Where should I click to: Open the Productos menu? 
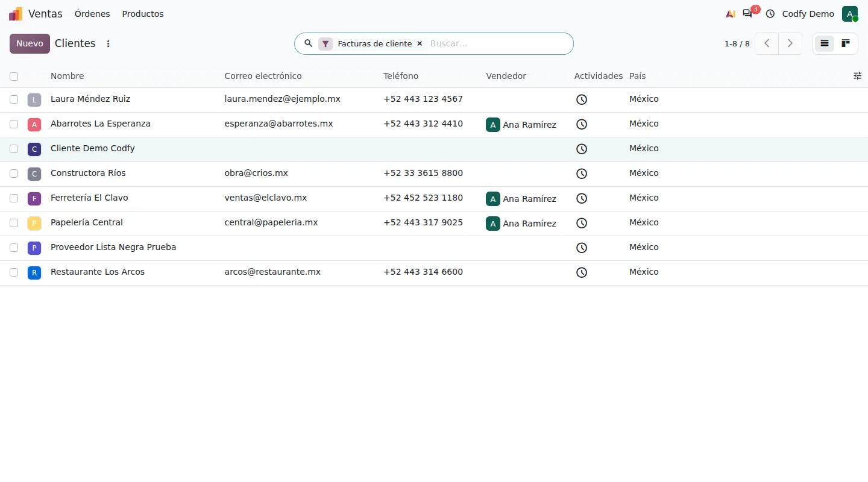(143, 14)
